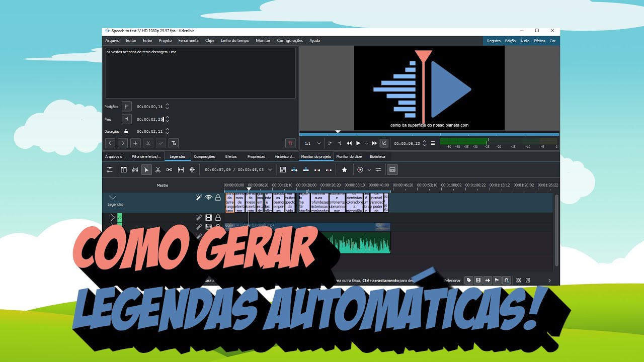Toggle the monitor crop zone button
The height and width of the screenshot is (362, 644).
tap(384, 143)
